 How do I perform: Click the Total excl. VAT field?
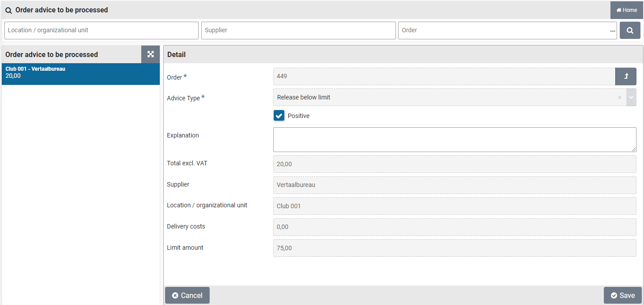454,164
